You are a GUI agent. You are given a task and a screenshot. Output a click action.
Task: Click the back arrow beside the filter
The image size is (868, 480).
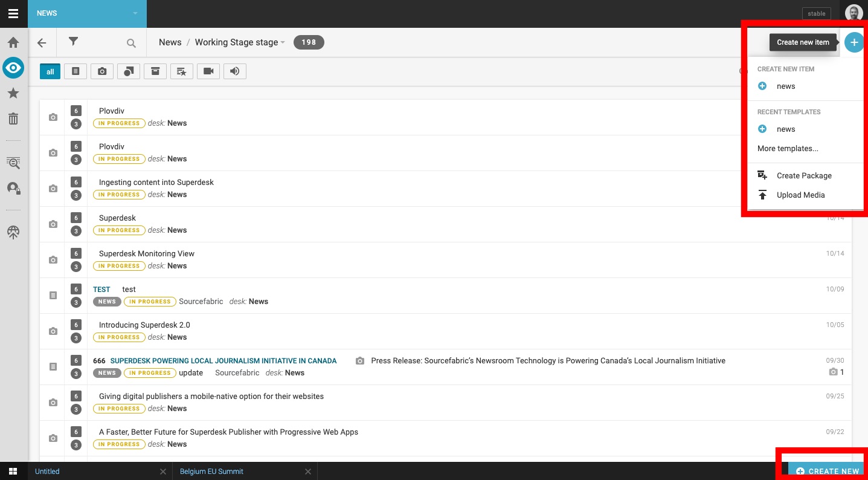[x=42, y=42]
